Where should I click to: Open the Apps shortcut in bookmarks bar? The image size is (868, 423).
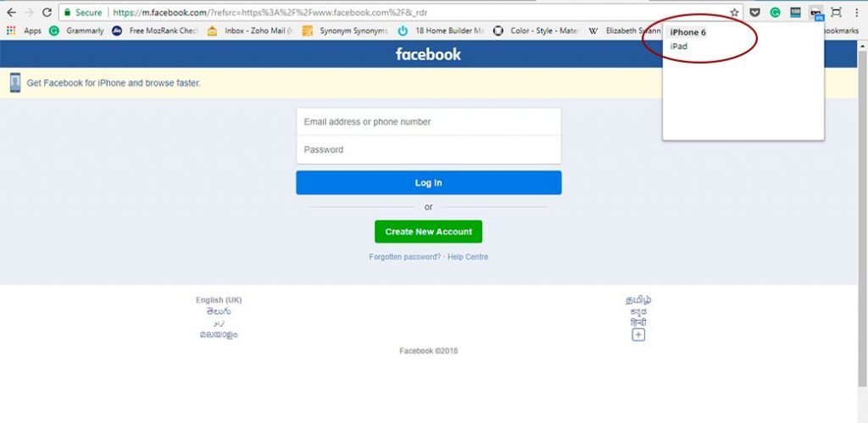(25, 31)
